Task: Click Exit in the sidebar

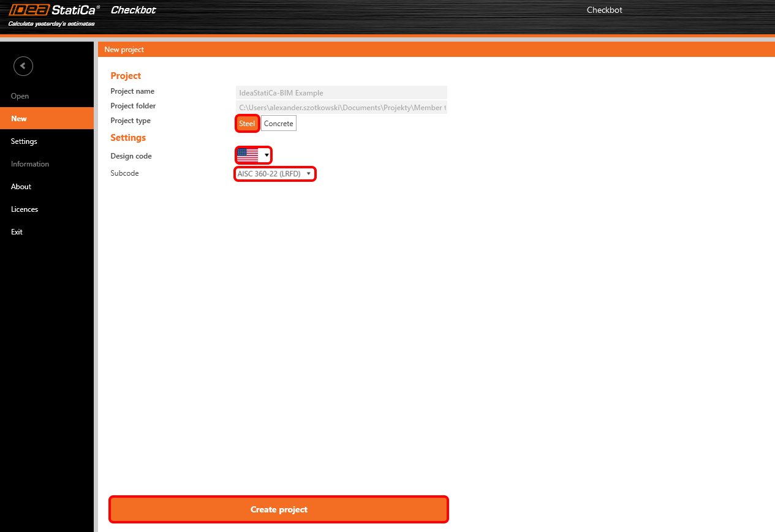Action: pyautogui.click(x=17, y=231)
